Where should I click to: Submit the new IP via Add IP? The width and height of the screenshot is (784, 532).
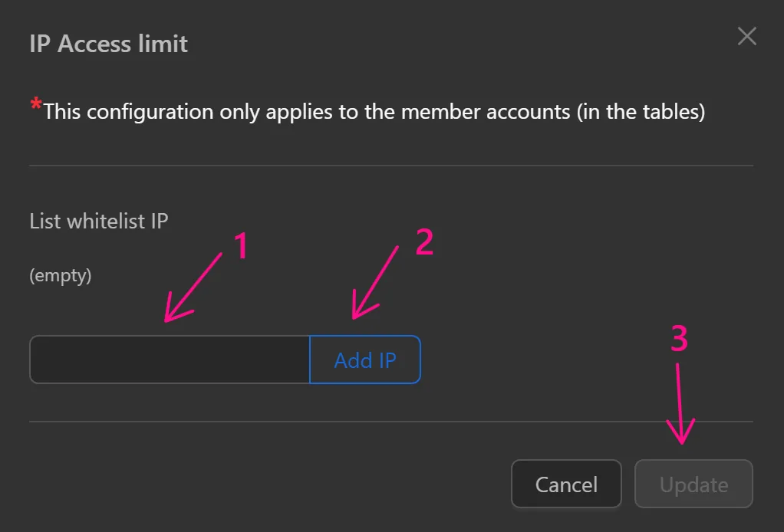365,360
